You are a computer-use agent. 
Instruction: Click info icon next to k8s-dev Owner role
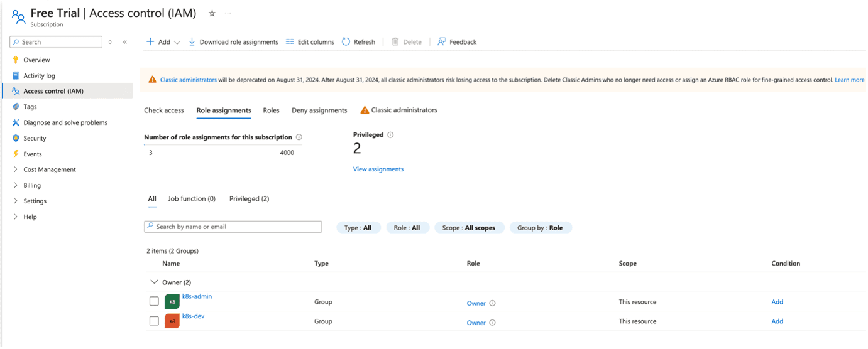[x=492, y=323]
